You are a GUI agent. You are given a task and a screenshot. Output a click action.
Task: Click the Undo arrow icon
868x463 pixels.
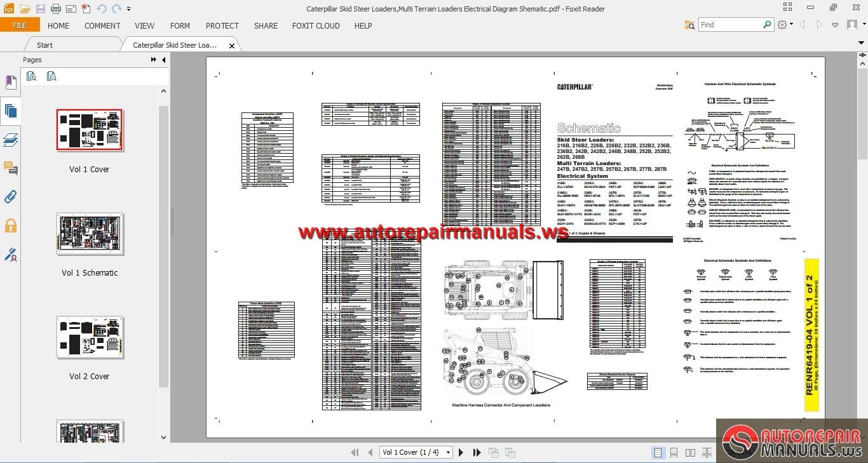tap(102, 9)
